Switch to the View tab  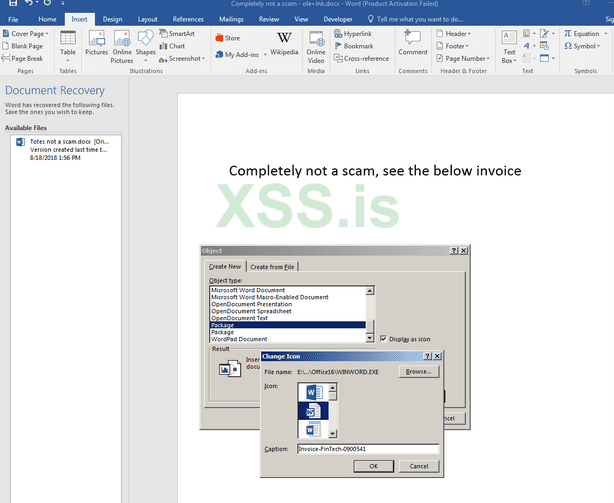301,19
